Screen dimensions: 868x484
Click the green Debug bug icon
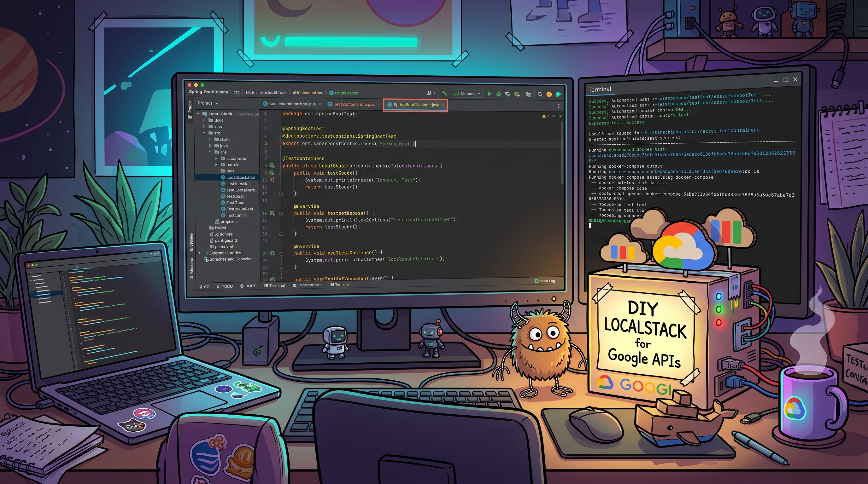(x=499, y=94)
